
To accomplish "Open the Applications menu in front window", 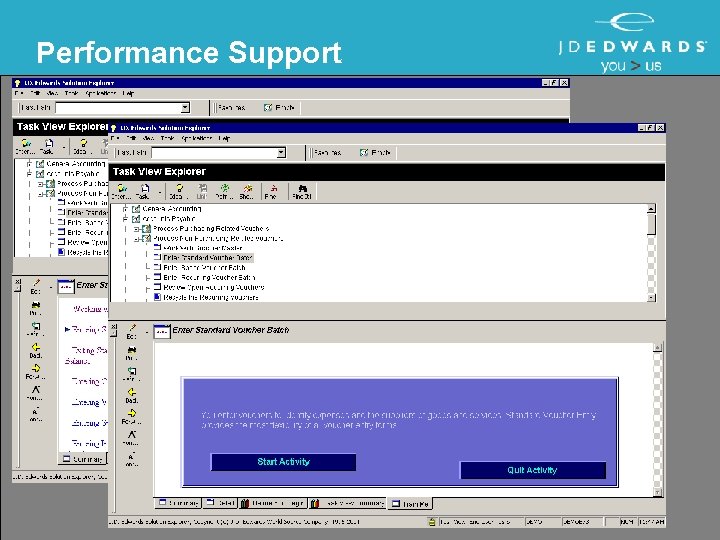I will pyautogui.click(x=197, y=138).
